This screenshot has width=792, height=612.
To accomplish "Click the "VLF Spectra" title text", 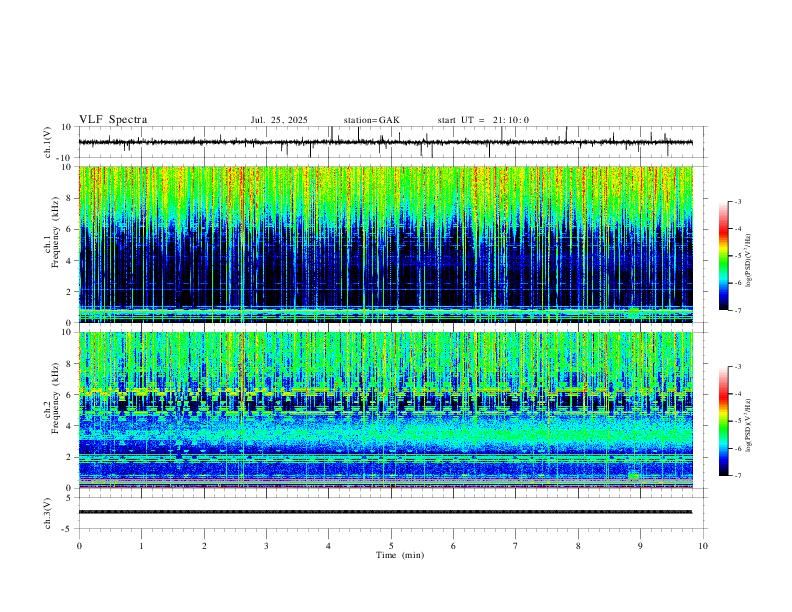I will 113,120.
